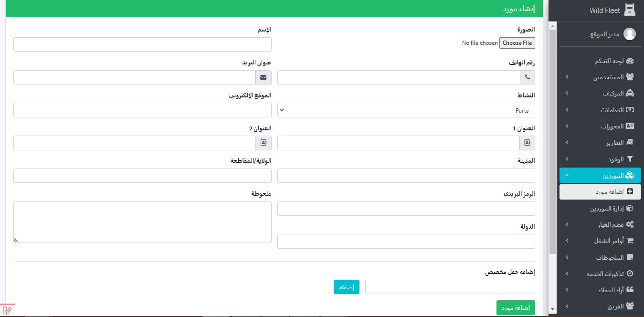Click the site manager avatar icon
This screenshot has width=644, height=317.
pyautogui.click(x=630, y=34)
